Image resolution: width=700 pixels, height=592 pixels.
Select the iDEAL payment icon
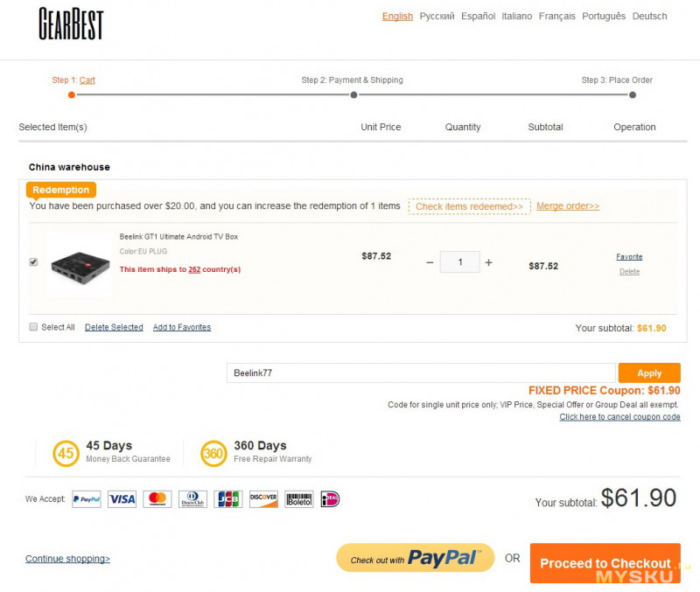point(331,499)
